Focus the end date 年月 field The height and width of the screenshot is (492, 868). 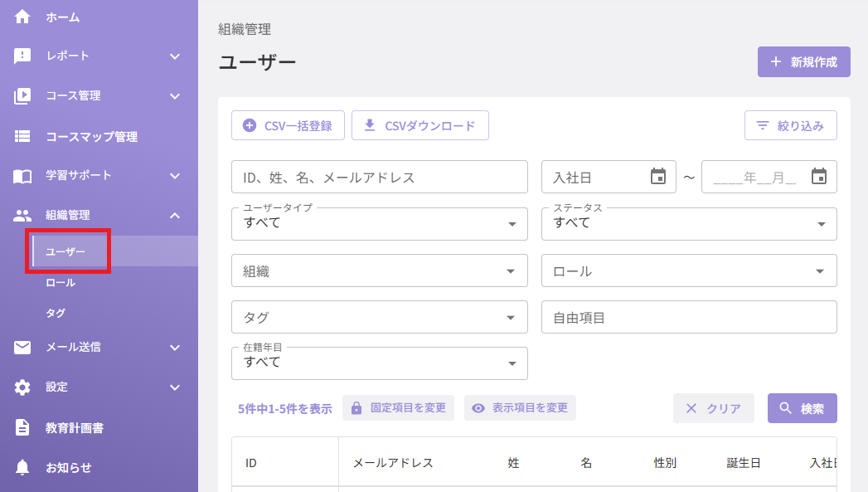pyautogui.click(x=769, y=177)
